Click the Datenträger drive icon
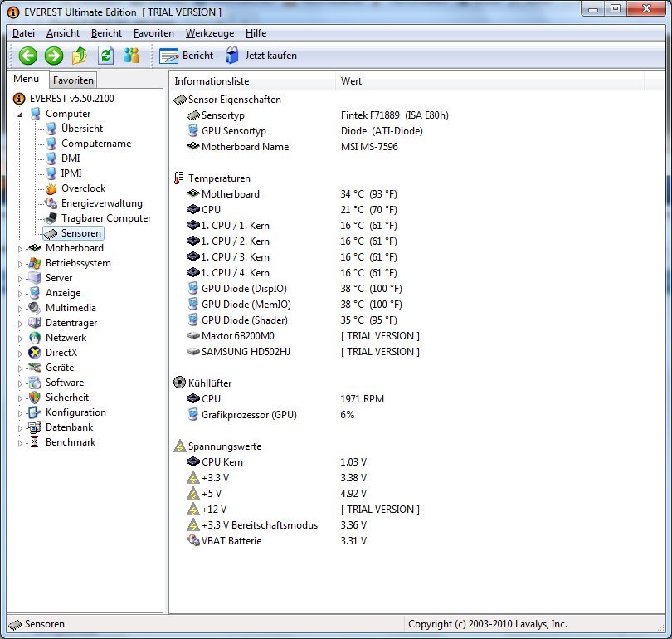Screen dimensions: 672x639 [x=35, y=322]
